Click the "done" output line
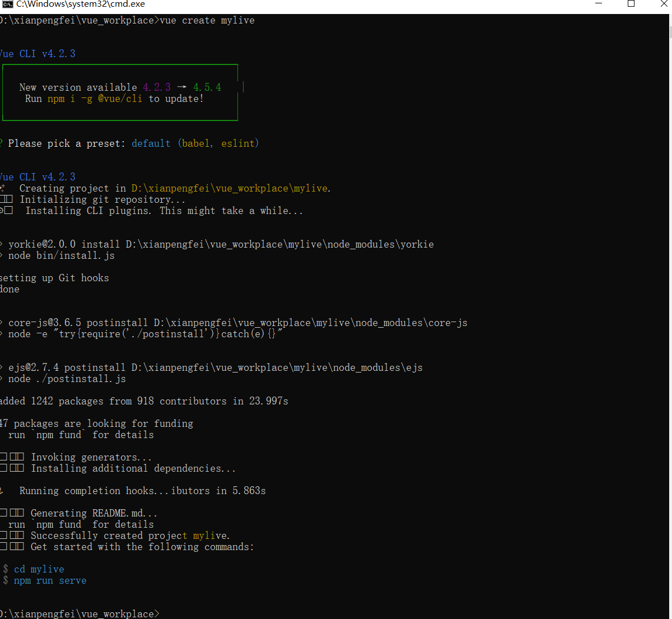This screenshot has width=672, height=619. point(10,289)
